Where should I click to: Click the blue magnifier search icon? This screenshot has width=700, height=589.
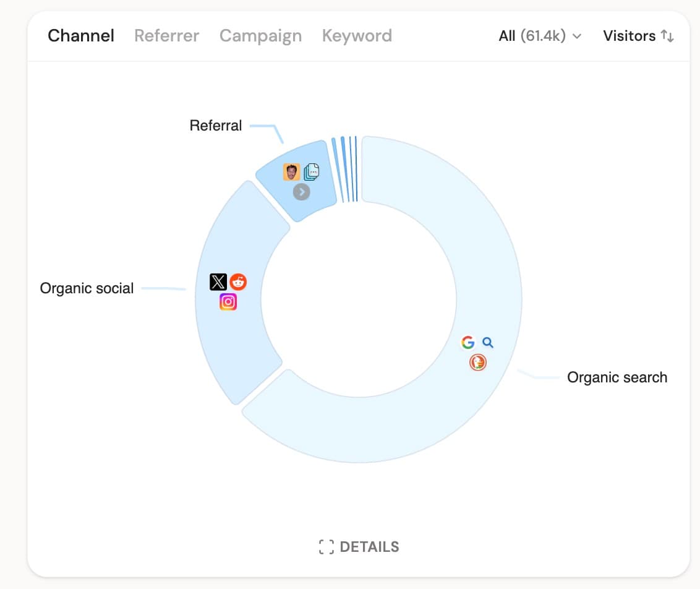coord(488,343)
